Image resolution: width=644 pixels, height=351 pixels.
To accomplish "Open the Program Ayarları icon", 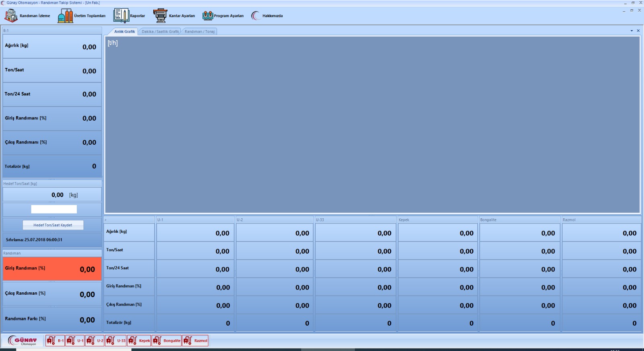I will click(208, 16).
